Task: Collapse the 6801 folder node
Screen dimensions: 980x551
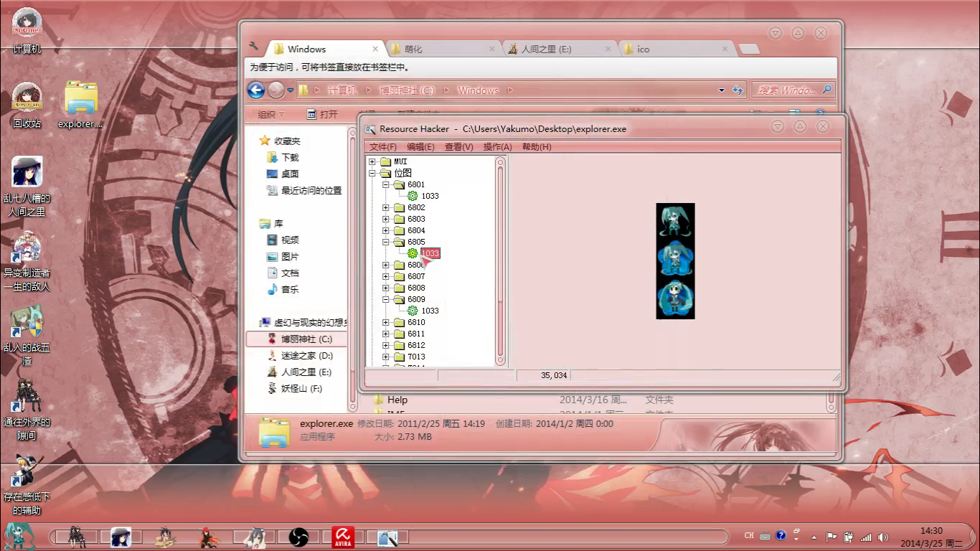Action: pos(386,184)
